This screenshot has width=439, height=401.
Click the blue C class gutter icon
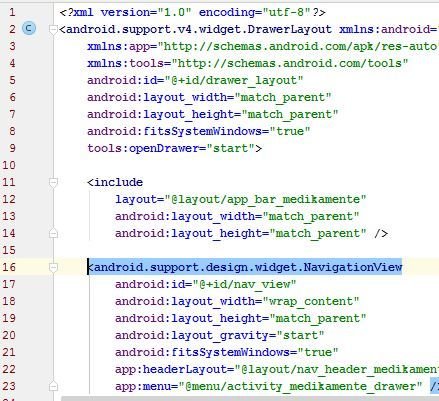pos(29,28)
